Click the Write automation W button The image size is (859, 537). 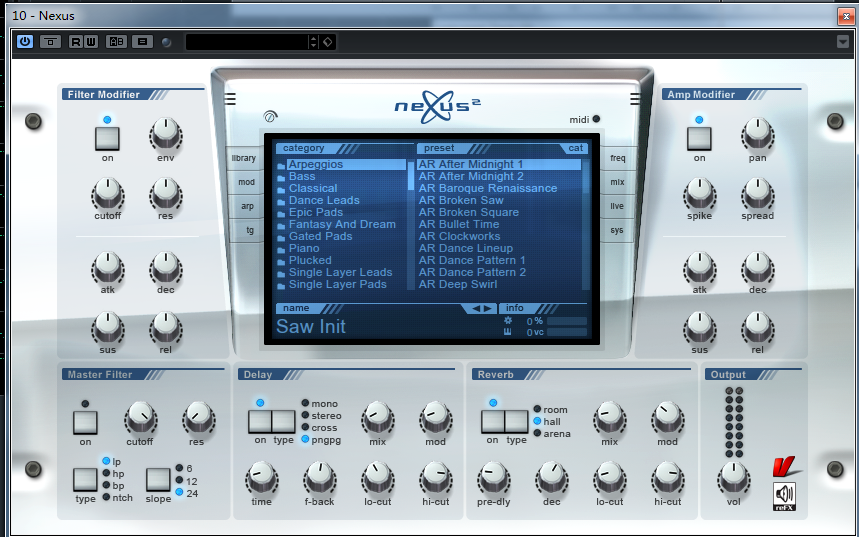click(91, 42)
